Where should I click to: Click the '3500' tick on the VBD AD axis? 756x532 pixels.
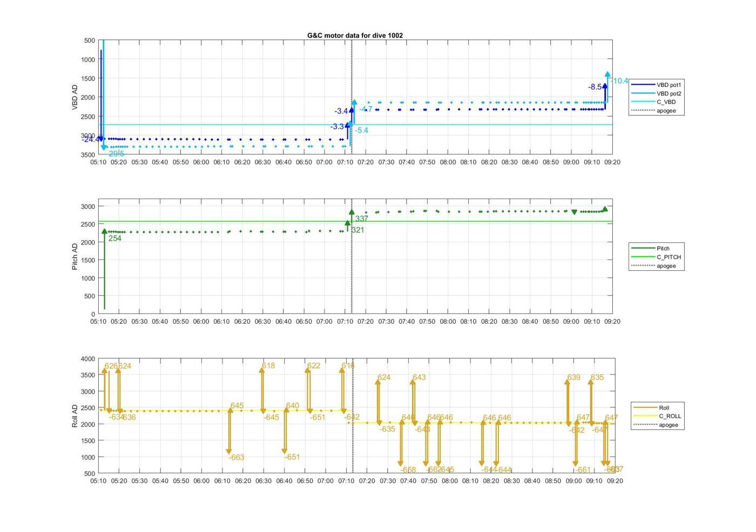(x=89, y=155)
